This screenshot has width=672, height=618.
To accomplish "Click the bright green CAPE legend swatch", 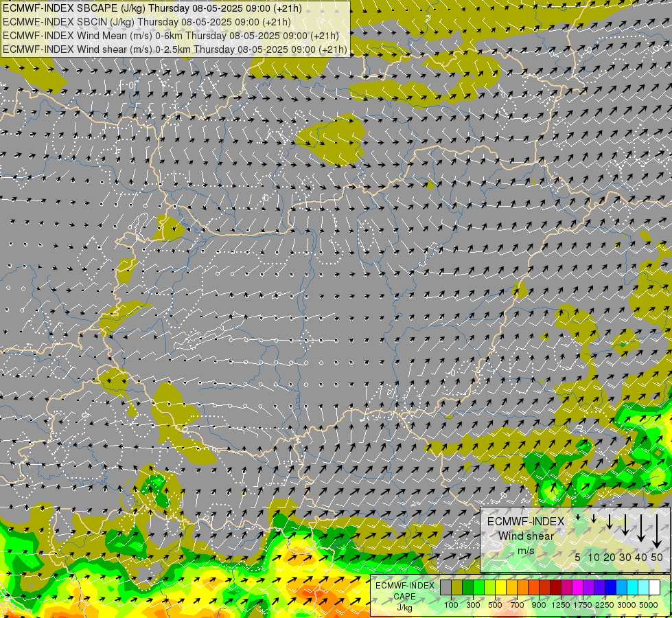I will coord(478,587).
